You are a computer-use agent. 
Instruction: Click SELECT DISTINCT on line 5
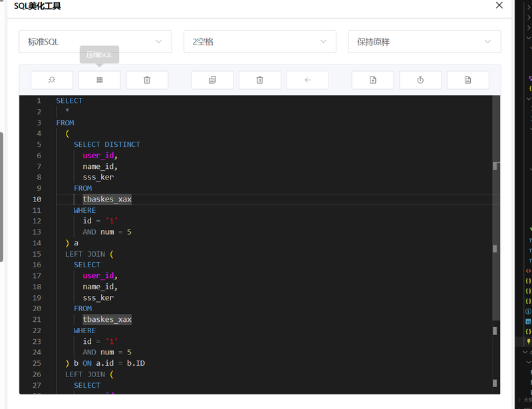point(107,144)
